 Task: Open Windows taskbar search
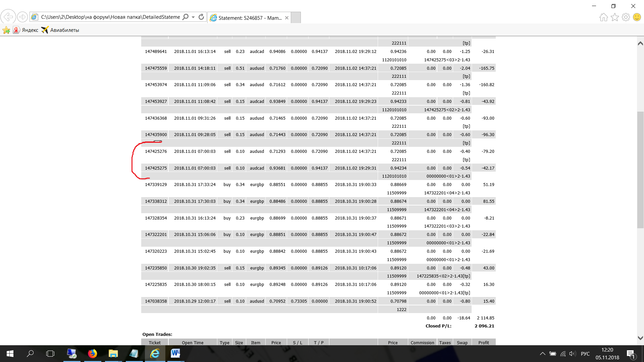click(x=30, y=354)
